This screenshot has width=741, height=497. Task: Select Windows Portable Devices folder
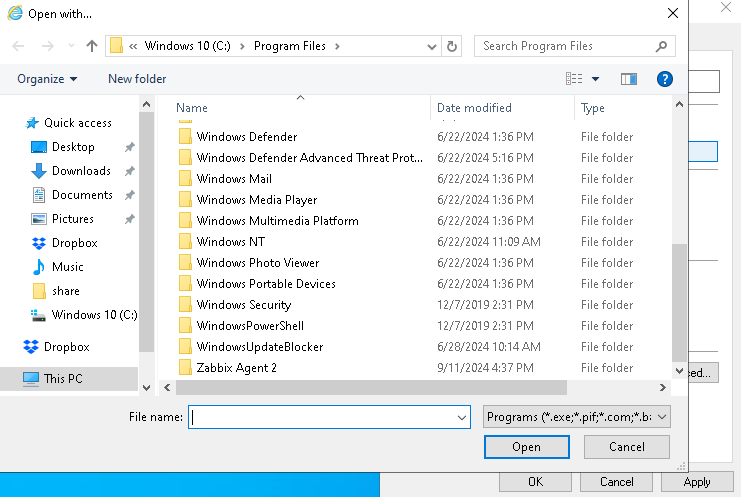(x=266, y=283)
